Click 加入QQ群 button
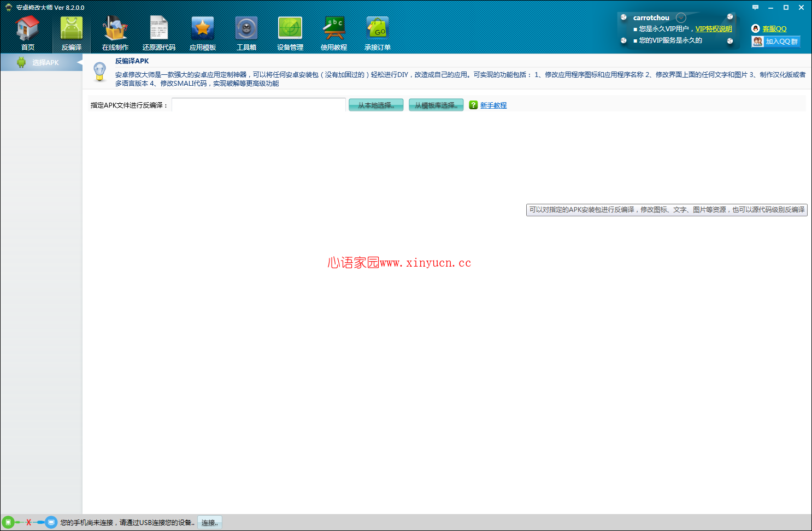 [x=776, y=42]
